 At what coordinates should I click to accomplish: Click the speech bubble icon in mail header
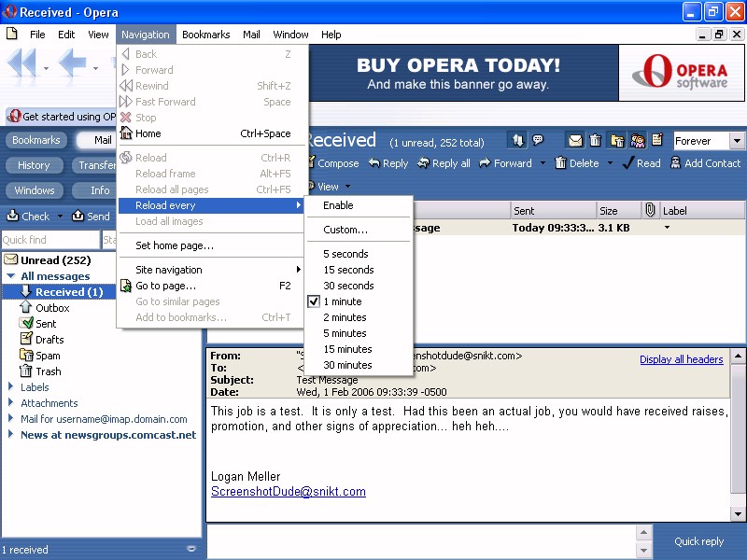[539, 140]
